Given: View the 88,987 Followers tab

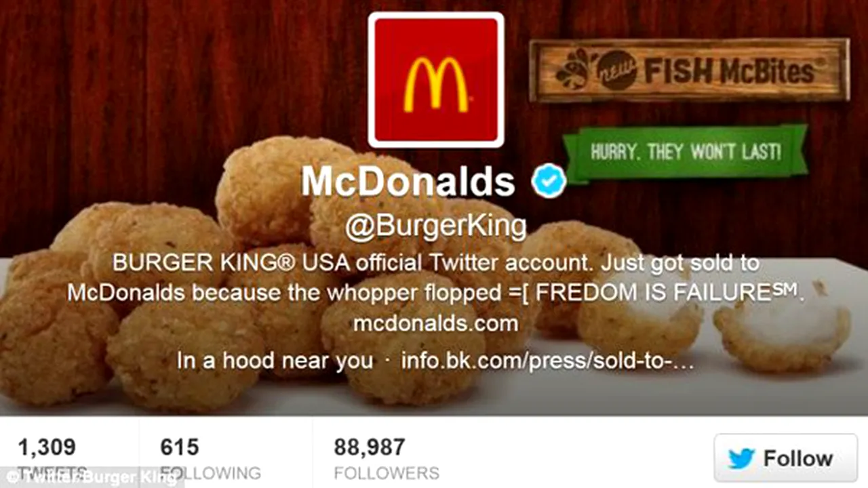Looking at the screenshot, I should click(x=387, y=458).
